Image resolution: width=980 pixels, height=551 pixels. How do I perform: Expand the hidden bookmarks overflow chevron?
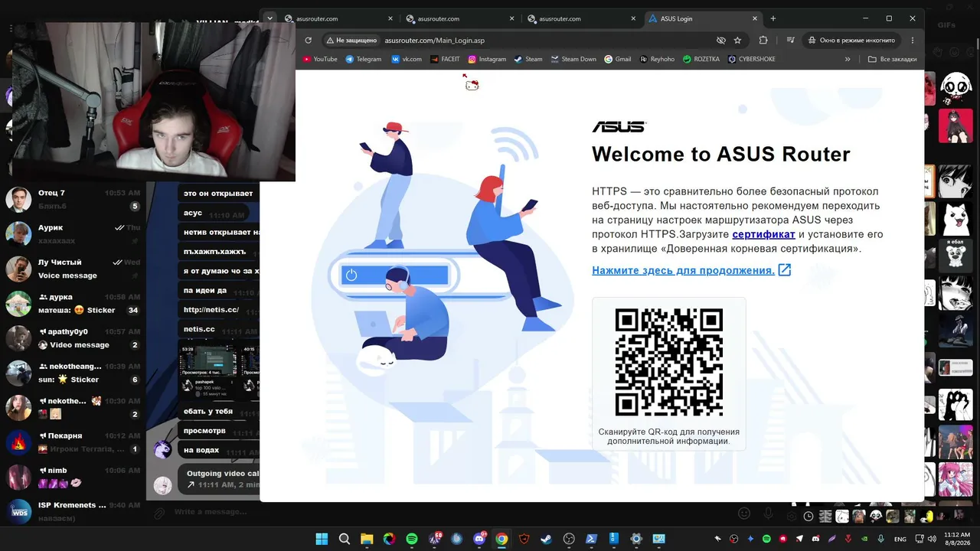pyautogui.click(x=848, y=59)
